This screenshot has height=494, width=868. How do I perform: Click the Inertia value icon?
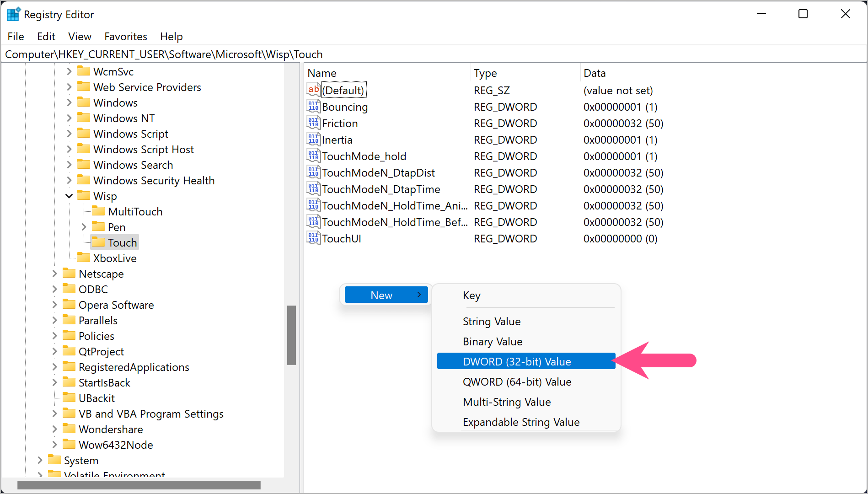[313, 140]
